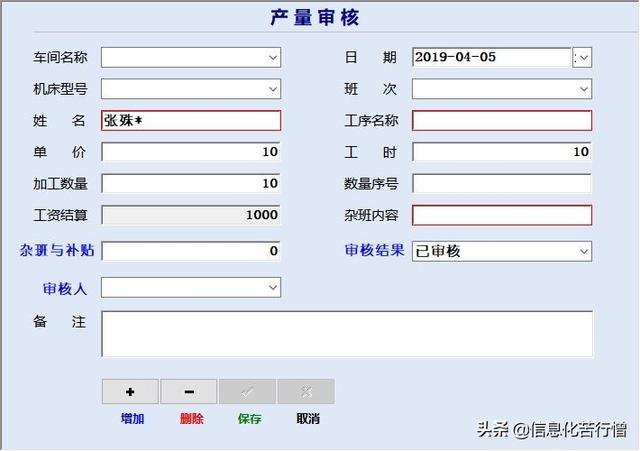Click the checkmark (保存) save button
This screenshot has width=640, height=451.
point(247,391)
